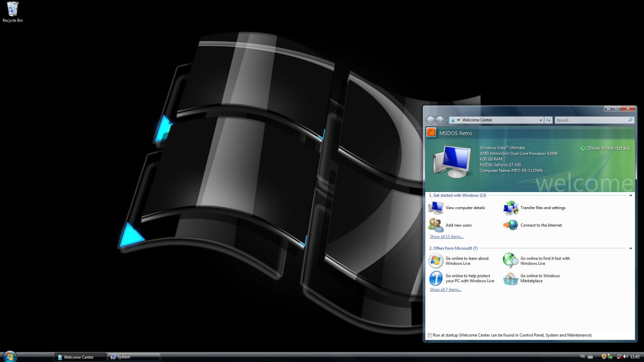Screen dimensions: 644x362
Task: Select the Transfer files and settings icon
Action: 511,208
